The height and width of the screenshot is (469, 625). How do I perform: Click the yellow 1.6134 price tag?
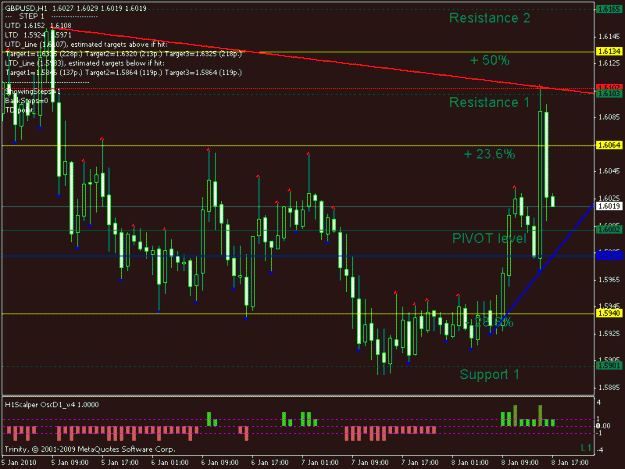point(609,51)
